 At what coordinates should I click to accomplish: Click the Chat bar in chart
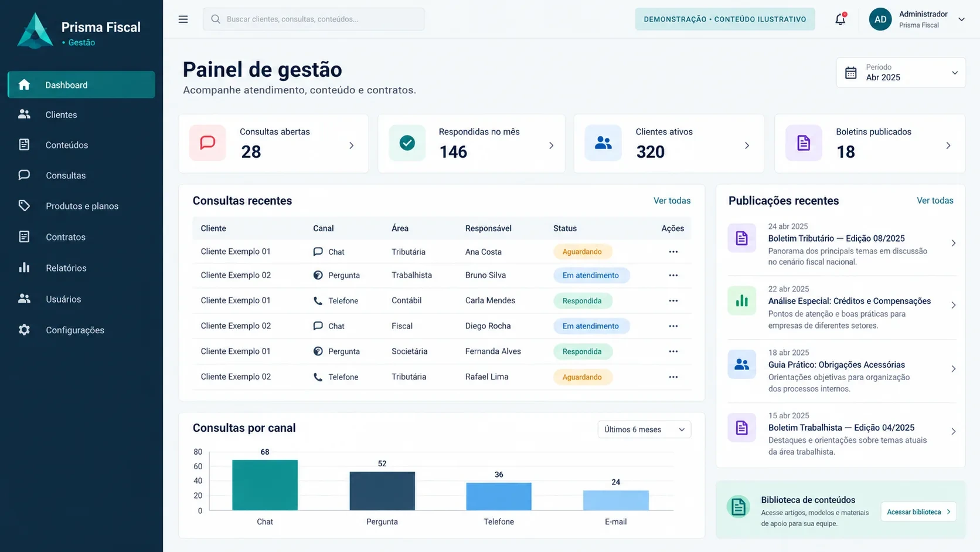pos(265,485)
